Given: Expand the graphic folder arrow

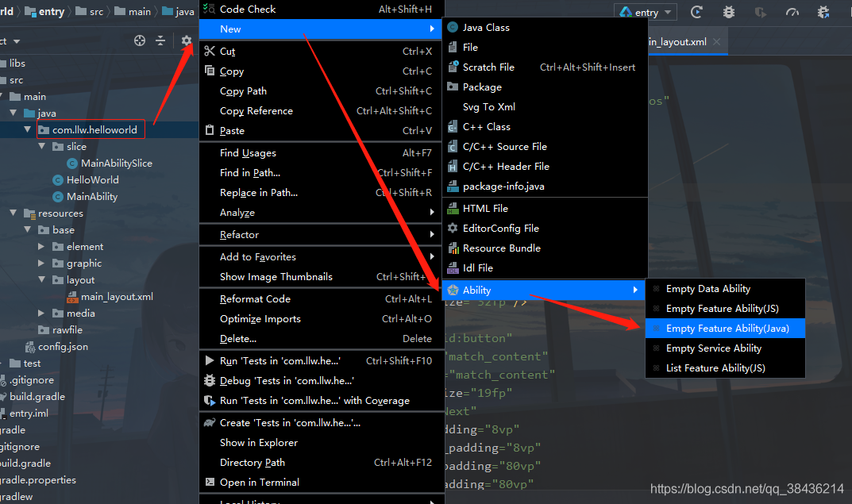Looking at the screenshot, I should 41,263.
